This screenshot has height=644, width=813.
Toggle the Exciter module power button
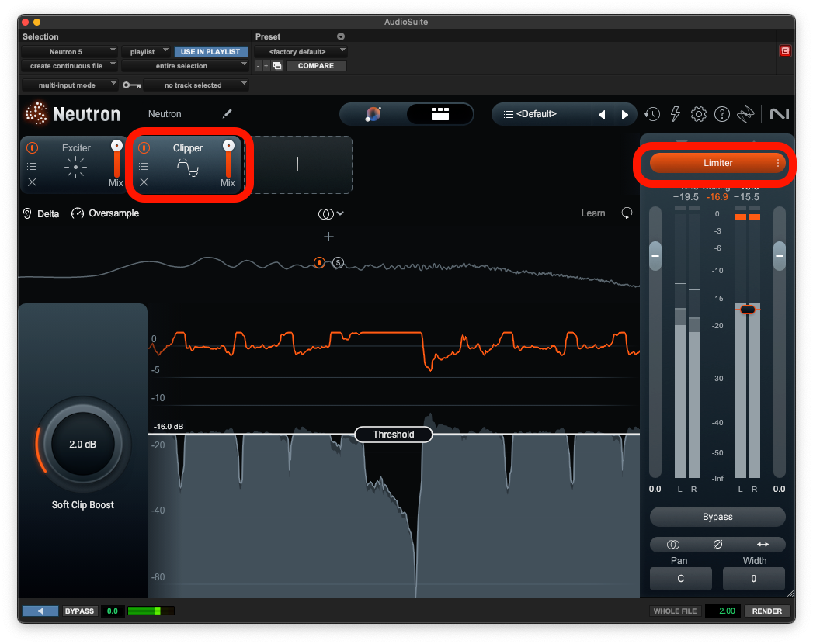(x=32, y=148)
